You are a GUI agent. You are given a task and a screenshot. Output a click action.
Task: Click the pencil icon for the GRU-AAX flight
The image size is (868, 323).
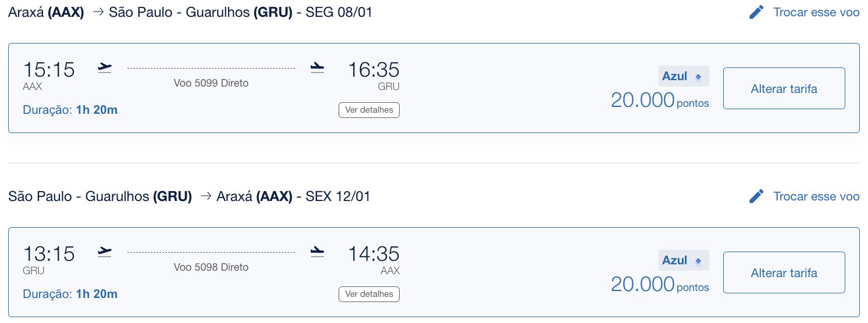click(x=756, y=196)
